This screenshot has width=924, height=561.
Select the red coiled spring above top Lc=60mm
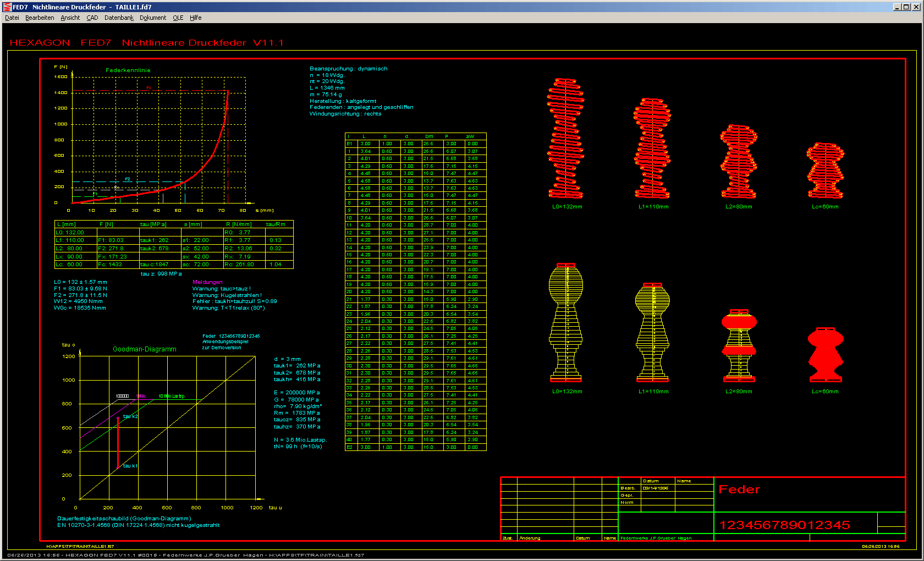click(x=825, y=170)
